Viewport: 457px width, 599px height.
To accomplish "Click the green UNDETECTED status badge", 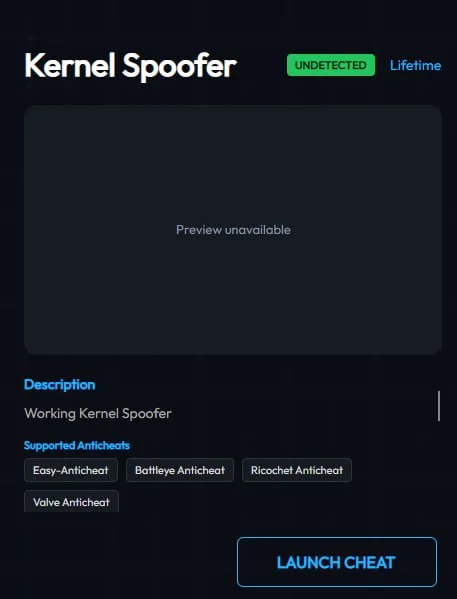I will click(x=331, y=65).
